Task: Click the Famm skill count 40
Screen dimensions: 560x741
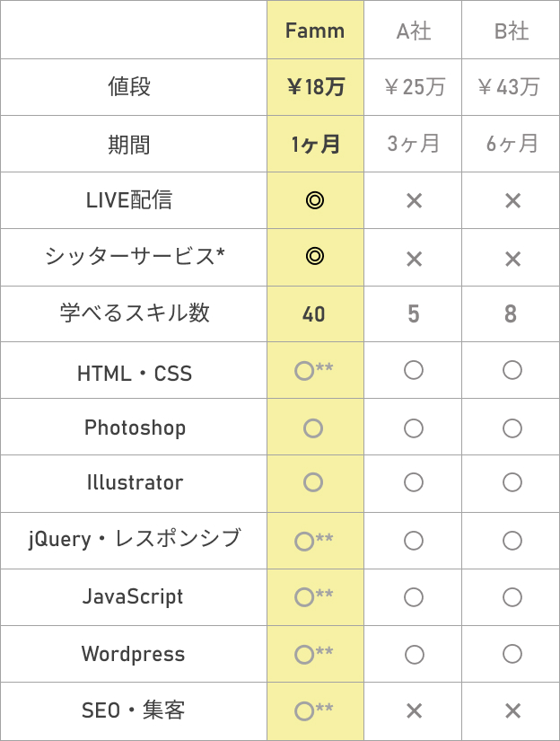Action: click(x=314, y=314)
